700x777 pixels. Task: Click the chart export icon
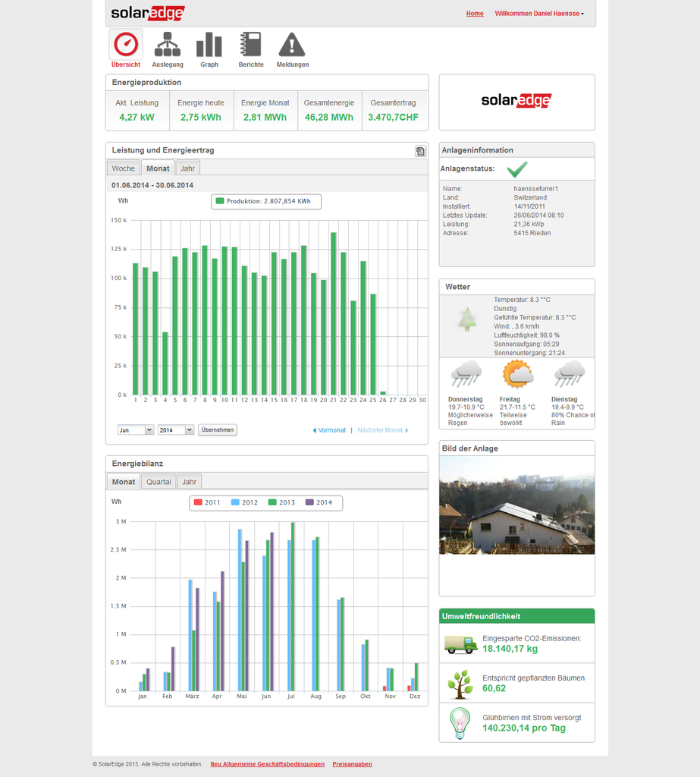click(x=420, y=151)
